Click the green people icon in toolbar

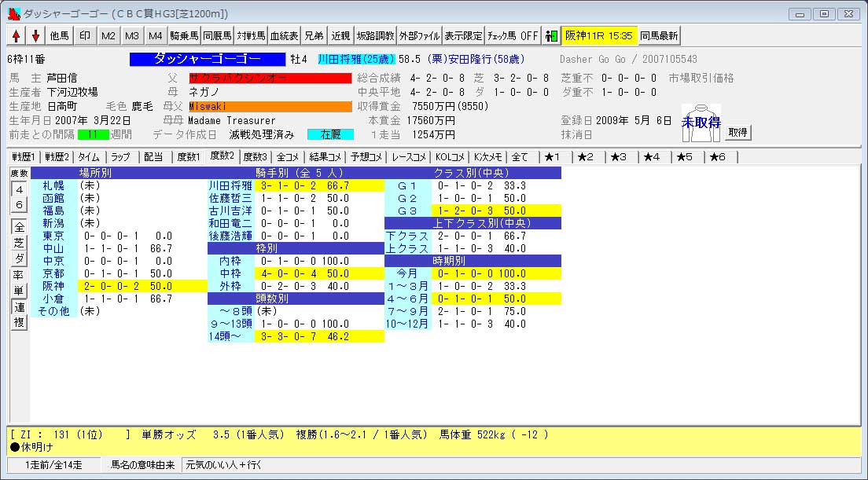[x=551, y=35]
